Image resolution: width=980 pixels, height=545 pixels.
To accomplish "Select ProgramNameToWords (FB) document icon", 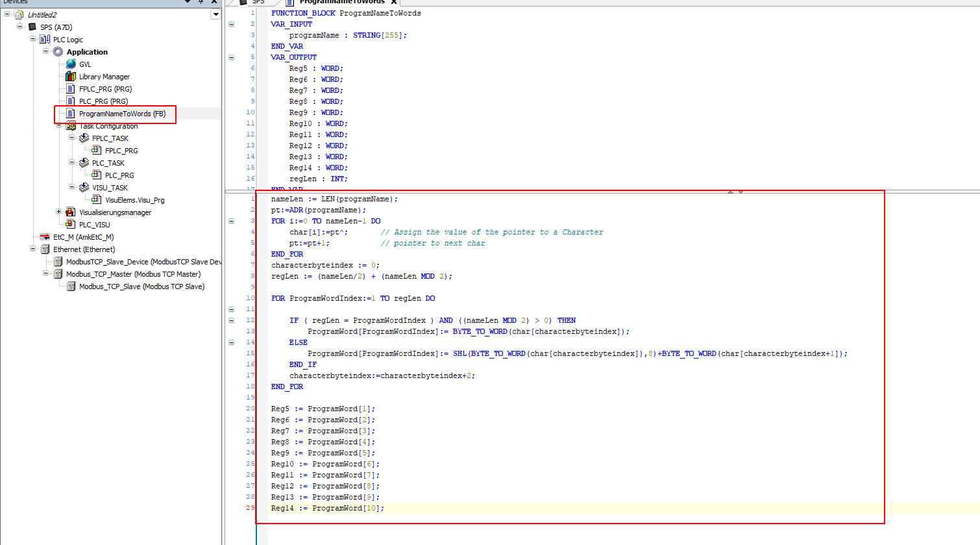I will [71, 114].
